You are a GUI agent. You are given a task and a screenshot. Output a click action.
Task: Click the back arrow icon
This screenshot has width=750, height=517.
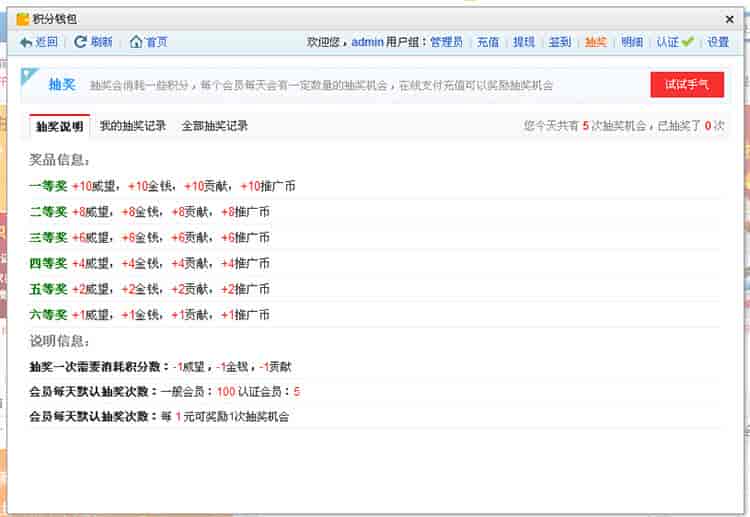click(x=26, y=42)
